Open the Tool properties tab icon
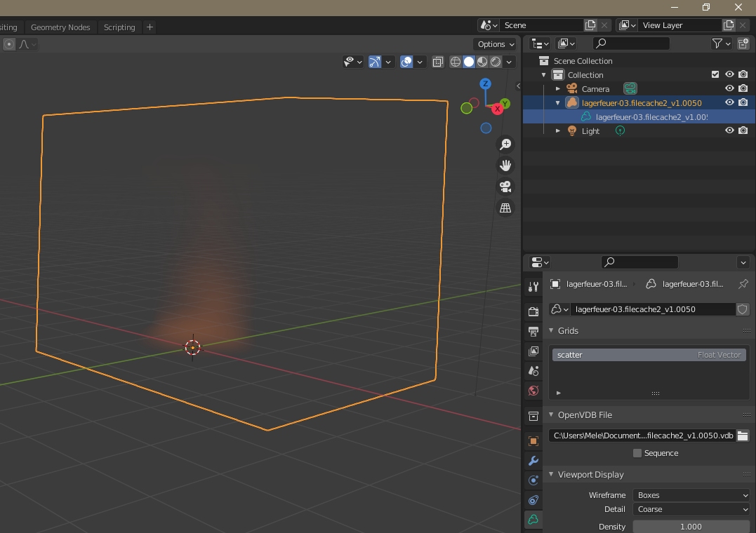The image size is (756, 533). (x=533, y=286)
